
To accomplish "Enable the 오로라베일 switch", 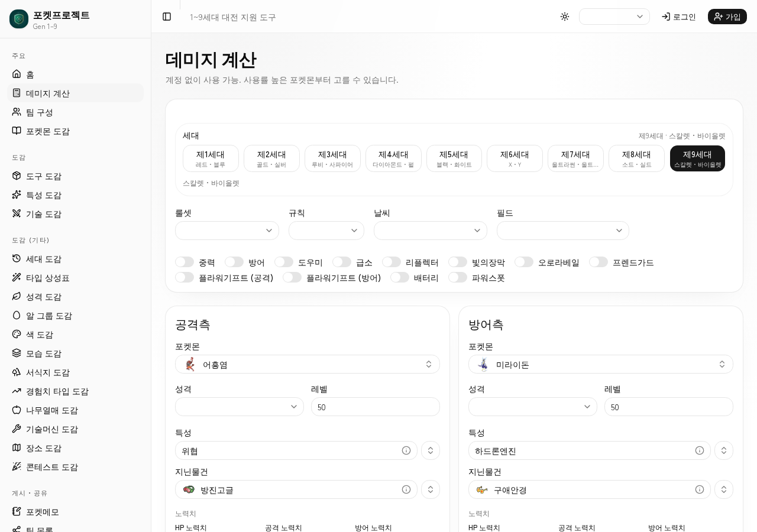I will click(524, 262).
